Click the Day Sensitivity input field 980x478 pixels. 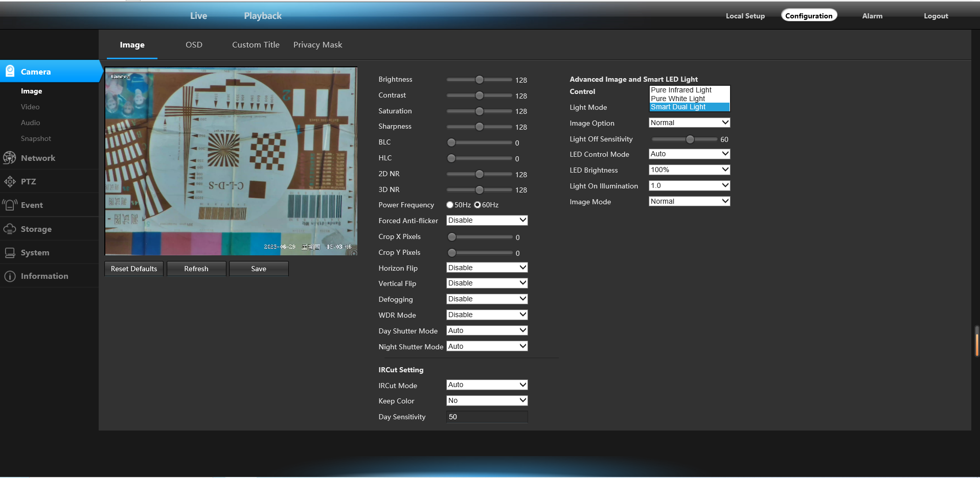tap(487, 417)
